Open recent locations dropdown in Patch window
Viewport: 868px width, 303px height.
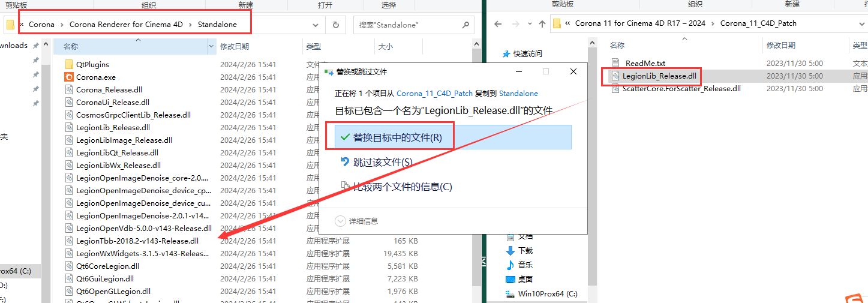tap(530, 24)
